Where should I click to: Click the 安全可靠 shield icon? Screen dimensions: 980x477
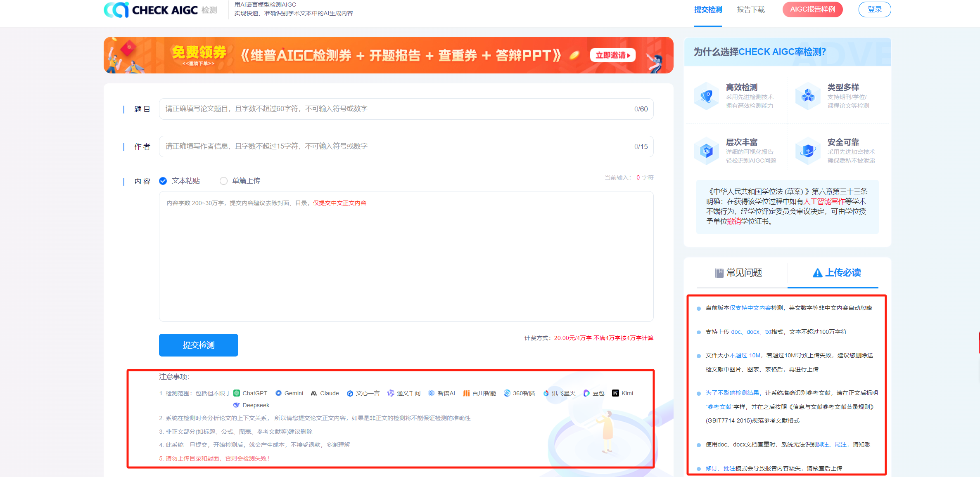click(808, 151)
